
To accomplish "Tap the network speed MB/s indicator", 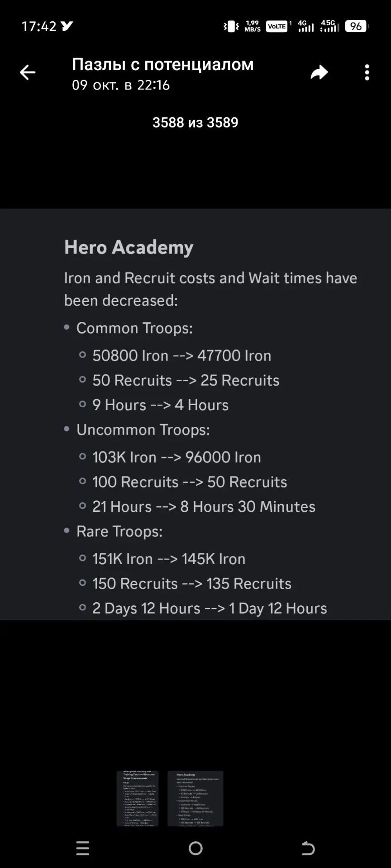I will [x=253, y=26].
